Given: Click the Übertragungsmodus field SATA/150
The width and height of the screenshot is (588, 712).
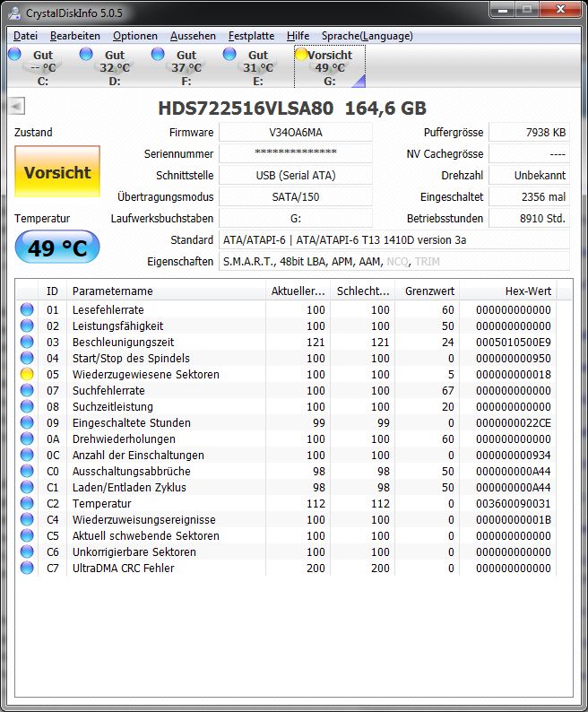Looking at the screenshot, I should pyautogui.click(x=296, y=196).
